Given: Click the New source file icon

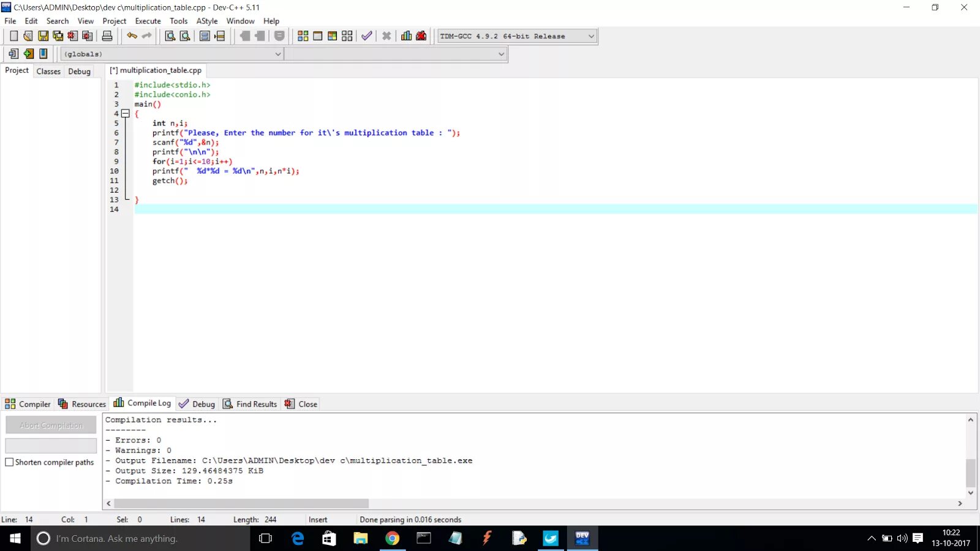Looking at the screenshot, I should [x=13, y=36].
